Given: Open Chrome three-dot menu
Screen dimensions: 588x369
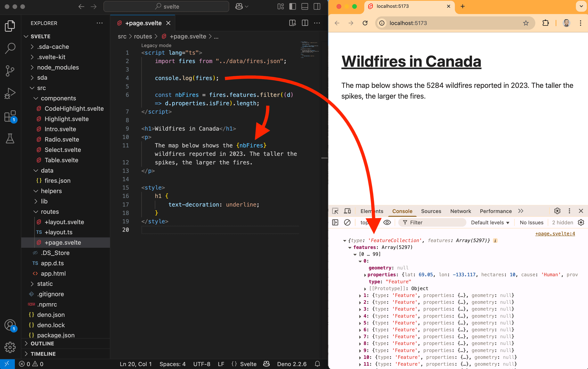Looking at the screenshot, I should (x=580, y=23).
